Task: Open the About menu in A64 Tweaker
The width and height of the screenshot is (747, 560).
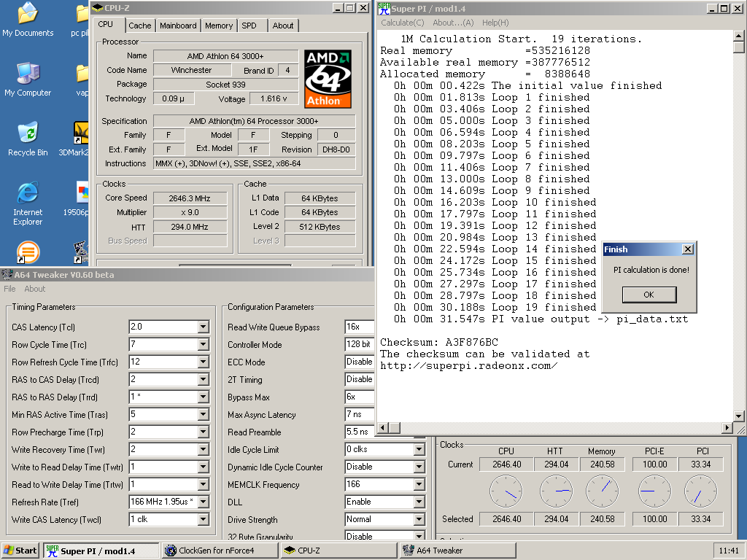Action: tap(35, 289)
